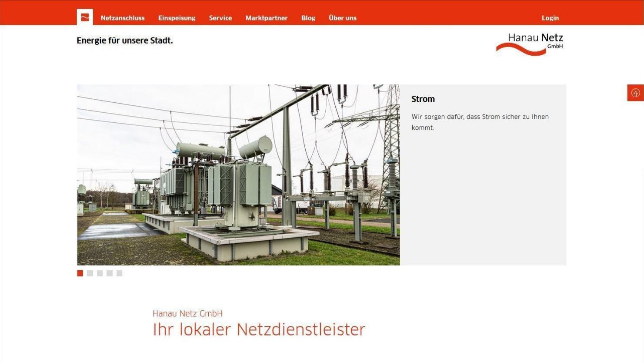
Task: Open the Netzanschluss menu
Action: [123, 18]
